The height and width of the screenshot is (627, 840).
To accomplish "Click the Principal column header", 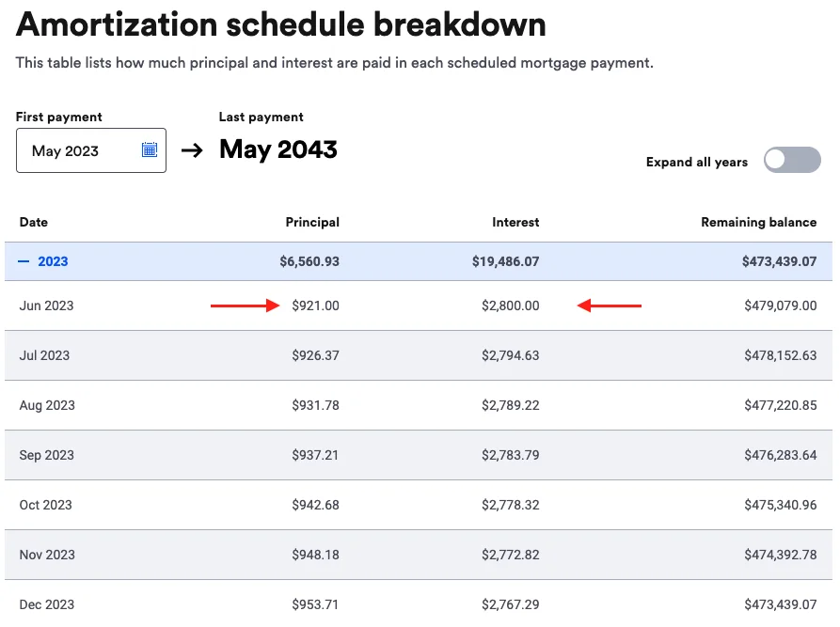I will [x=312, y=223].
